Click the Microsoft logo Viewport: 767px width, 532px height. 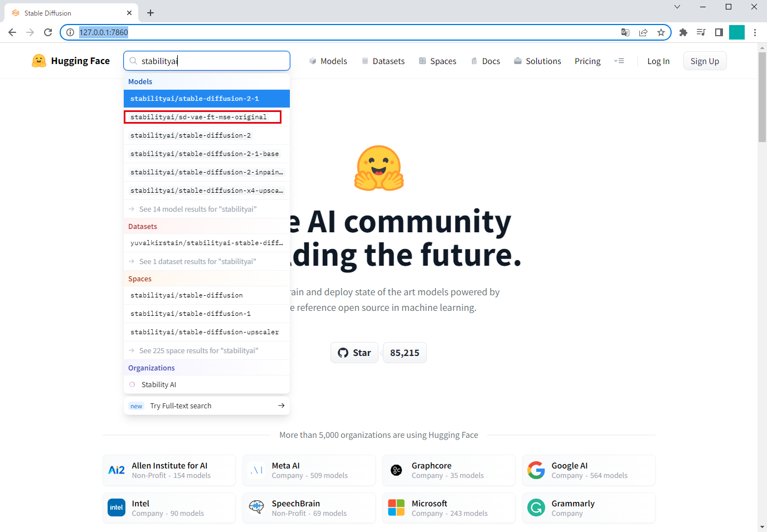tap(396, 507)
